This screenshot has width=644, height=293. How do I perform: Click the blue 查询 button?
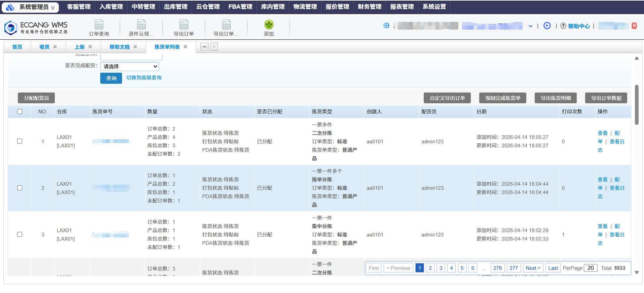[x=111, y=78]
